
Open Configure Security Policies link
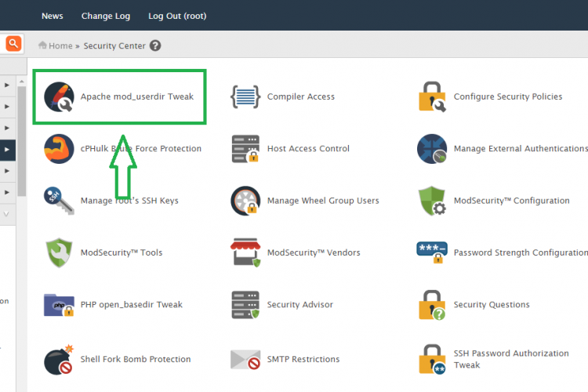(508, 96)
